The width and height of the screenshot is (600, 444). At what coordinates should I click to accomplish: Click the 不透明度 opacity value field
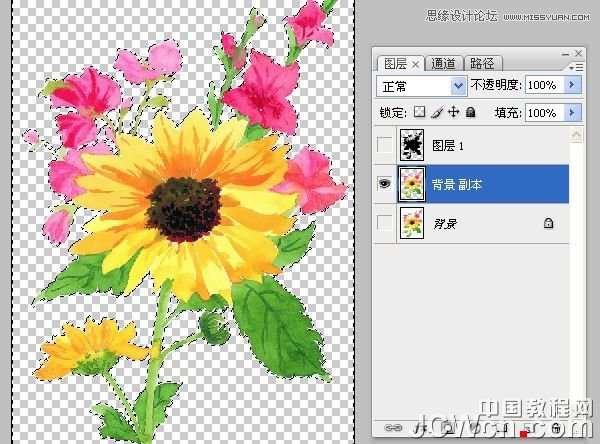(x=545, y=86)
